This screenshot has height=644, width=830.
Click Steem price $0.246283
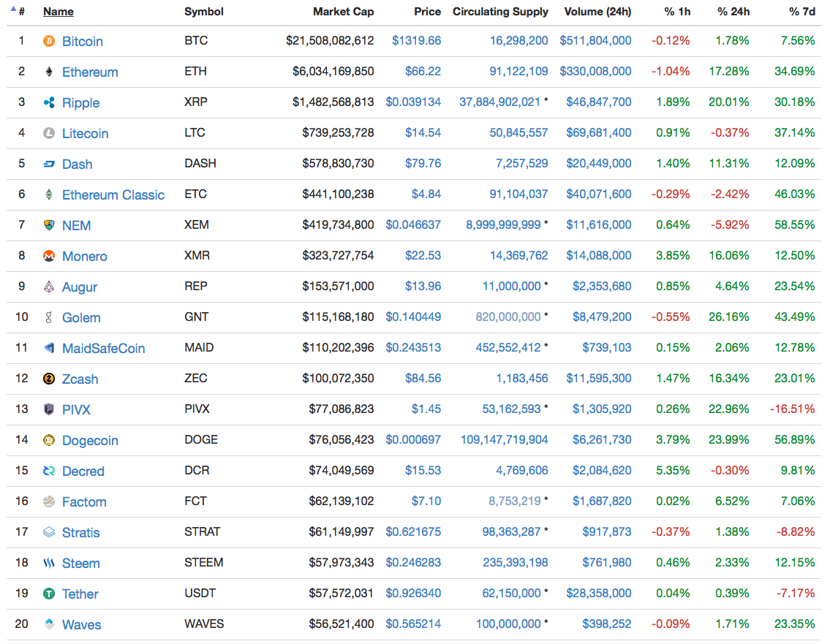(x=413, y=563)
